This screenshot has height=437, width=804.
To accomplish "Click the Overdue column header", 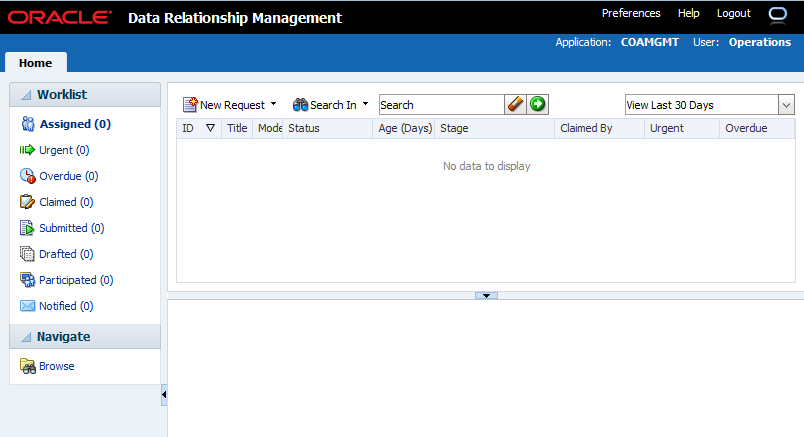I will 757,128.
